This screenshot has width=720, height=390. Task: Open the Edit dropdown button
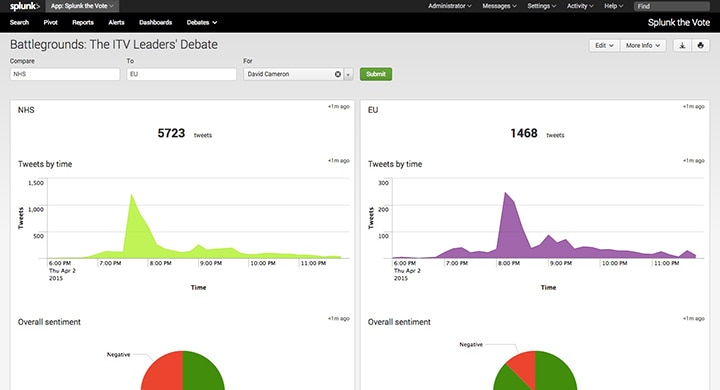604,45
